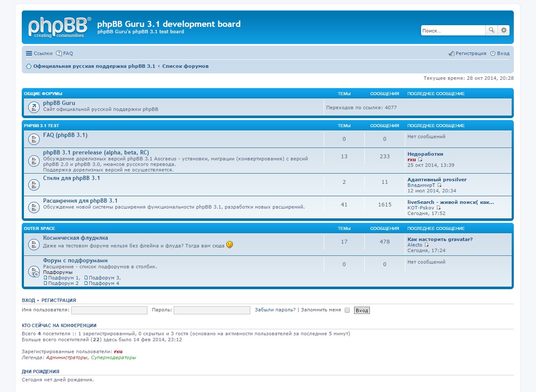The width and height of the screenshot is (536, 392).
Task: Open the phpBB Guru forum link
Action: [59, 103]
